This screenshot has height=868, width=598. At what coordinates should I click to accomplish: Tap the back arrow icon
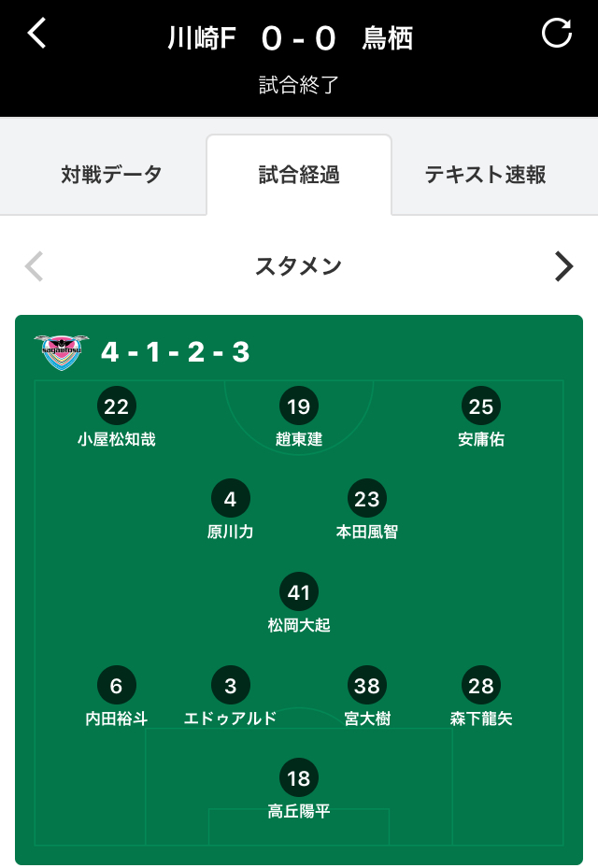[37, 34]
